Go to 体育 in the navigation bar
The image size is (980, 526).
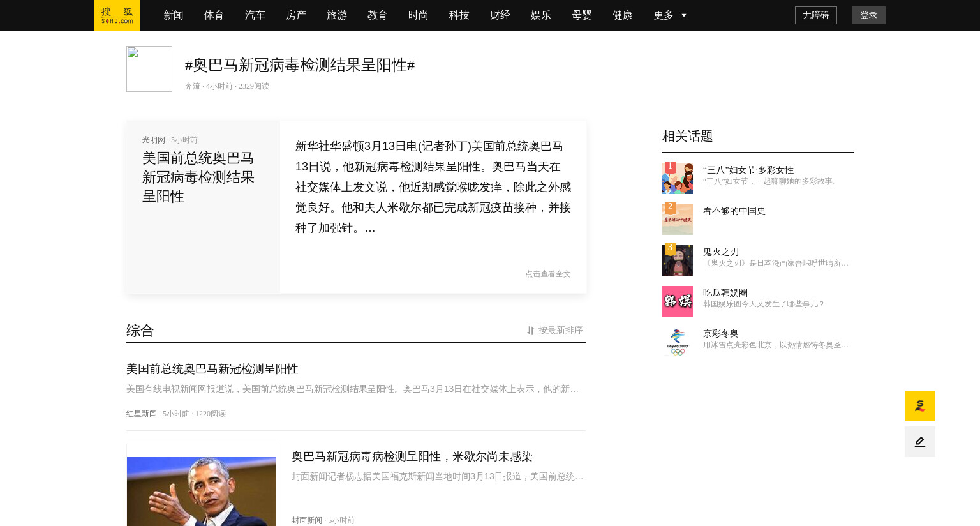pyautogui.click(x=214, y=15)
